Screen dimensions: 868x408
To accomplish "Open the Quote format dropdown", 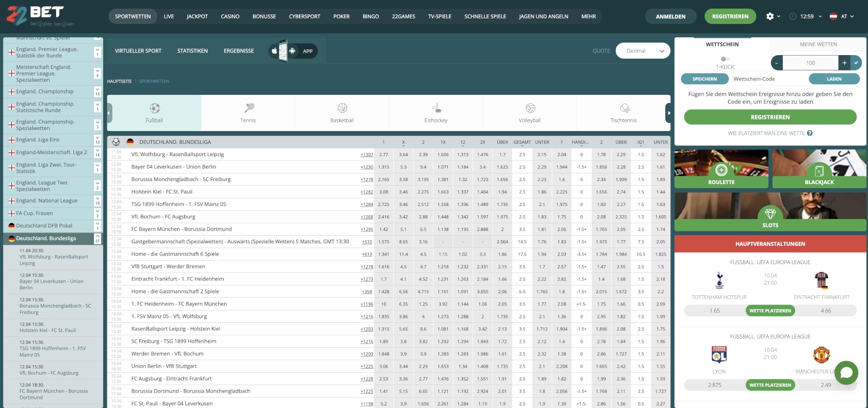I will click(x=643, y=51).
